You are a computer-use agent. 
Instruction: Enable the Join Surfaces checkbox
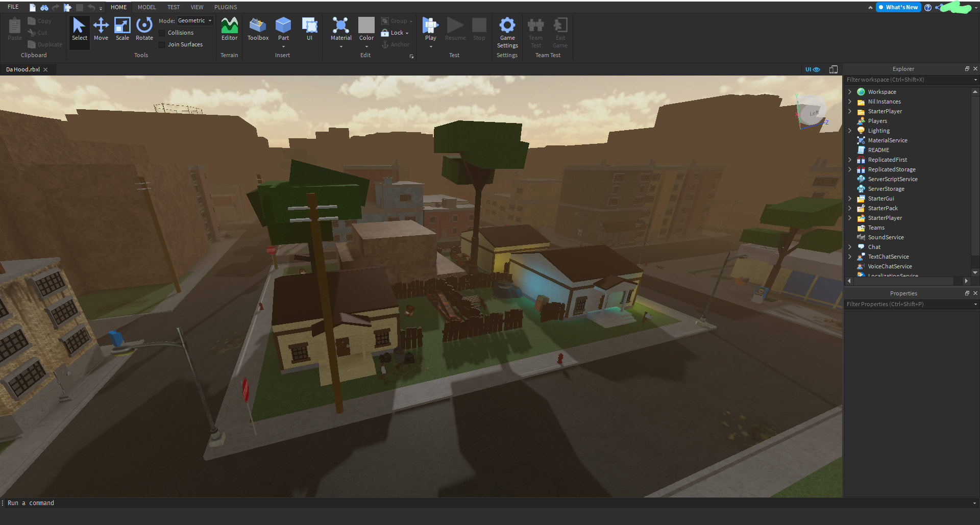click(x=162, y=44)
